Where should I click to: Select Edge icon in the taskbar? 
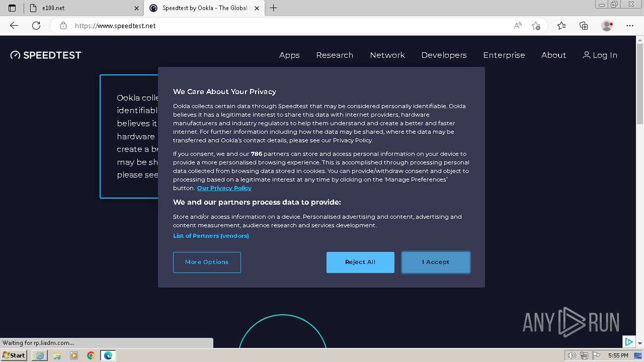(x=108, y=355)
